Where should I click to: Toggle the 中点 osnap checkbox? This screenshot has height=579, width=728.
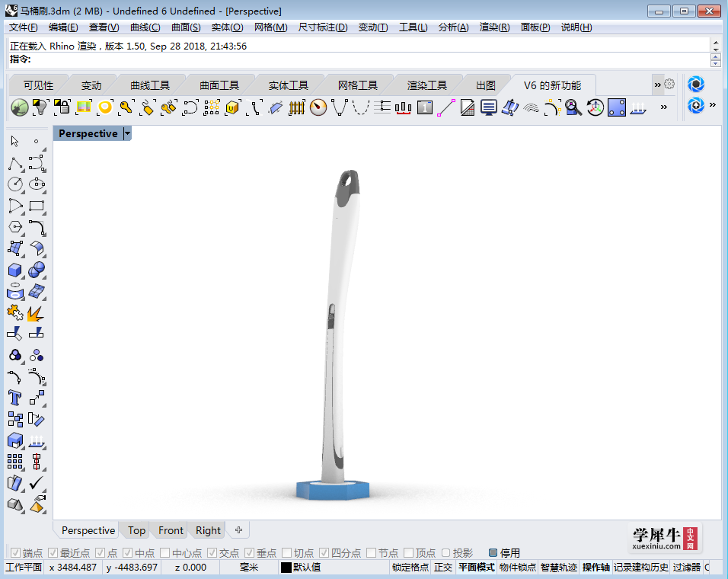click(128, 552)
